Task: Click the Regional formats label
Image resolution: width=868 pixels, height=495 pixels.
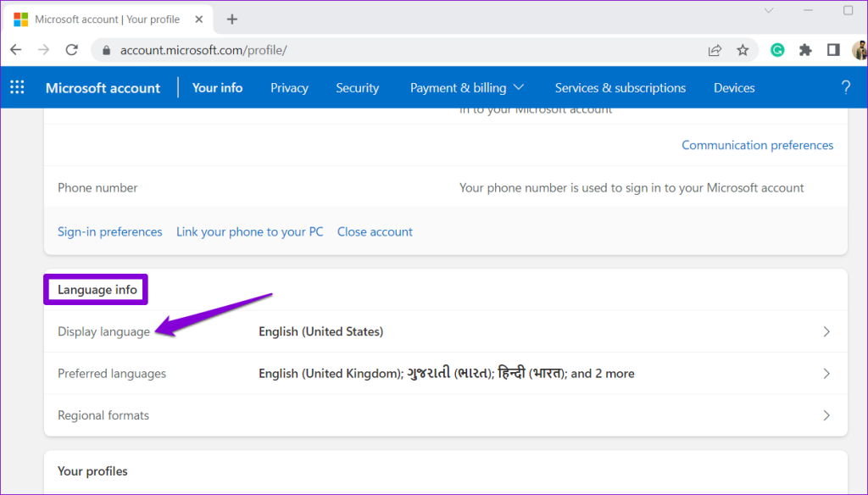Action: tap(103, 415)
